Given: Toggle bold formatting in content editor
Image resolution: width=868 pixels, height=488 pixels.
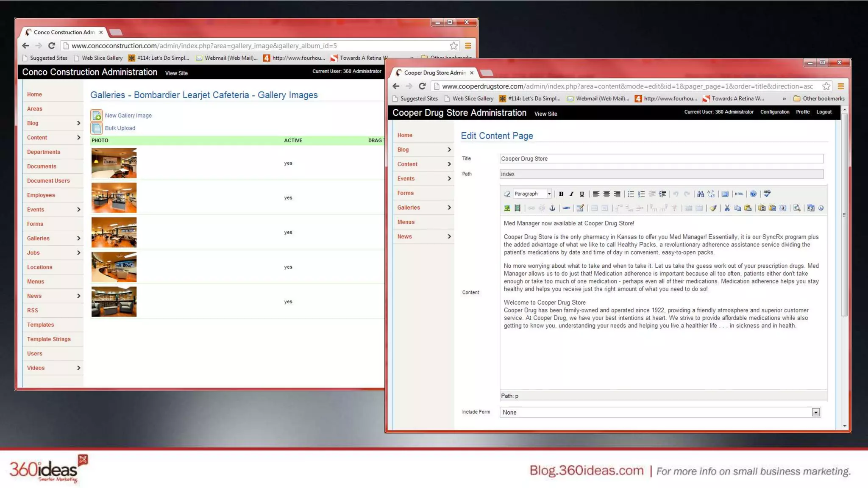Looking at the screenshot, I should coord(561,194).
